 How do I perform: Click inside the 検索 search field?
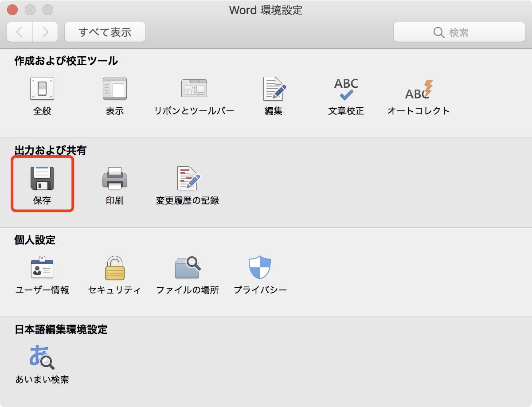[459, 31]
